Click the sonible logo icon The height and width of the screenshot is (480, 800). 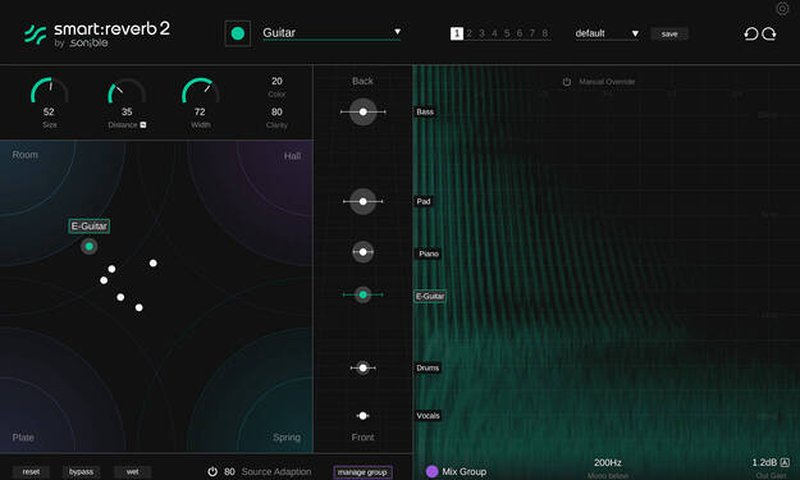tap(36, 34)
